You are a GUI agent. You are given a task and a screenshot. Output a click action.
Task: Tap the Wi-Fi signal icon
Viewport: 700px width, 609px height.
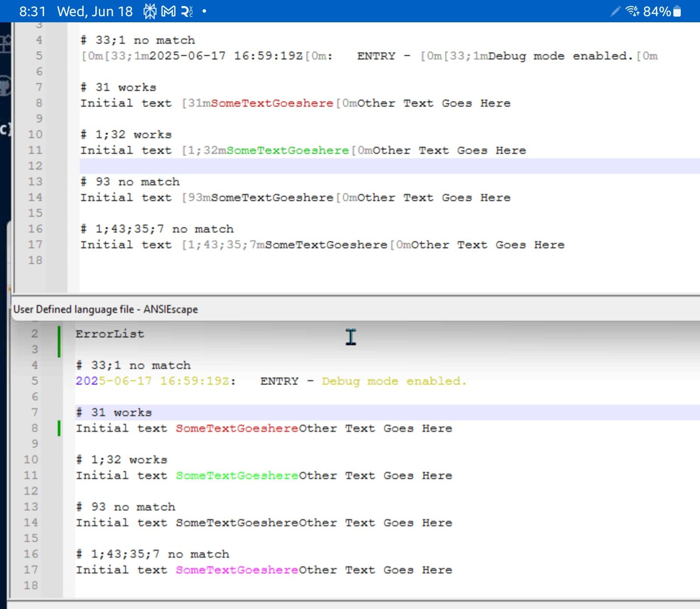pyautogui.click(x=633, y=11)
